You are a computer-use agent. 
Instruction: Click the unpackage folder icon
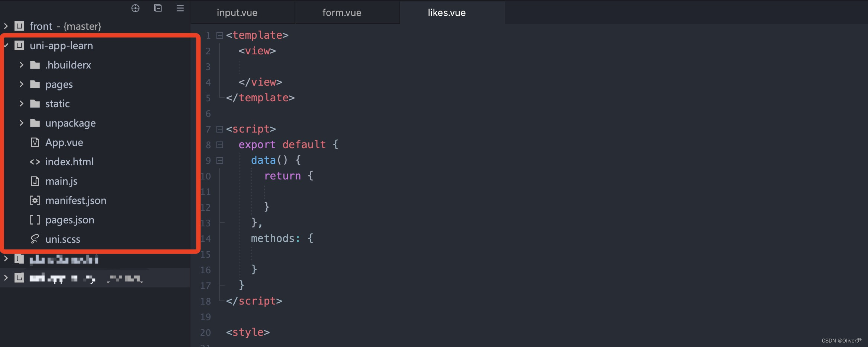35,123
